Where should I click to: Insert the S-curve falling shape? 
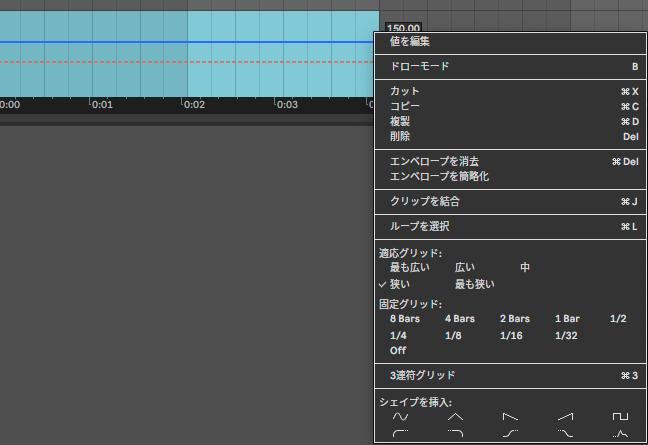click(565, 433)
